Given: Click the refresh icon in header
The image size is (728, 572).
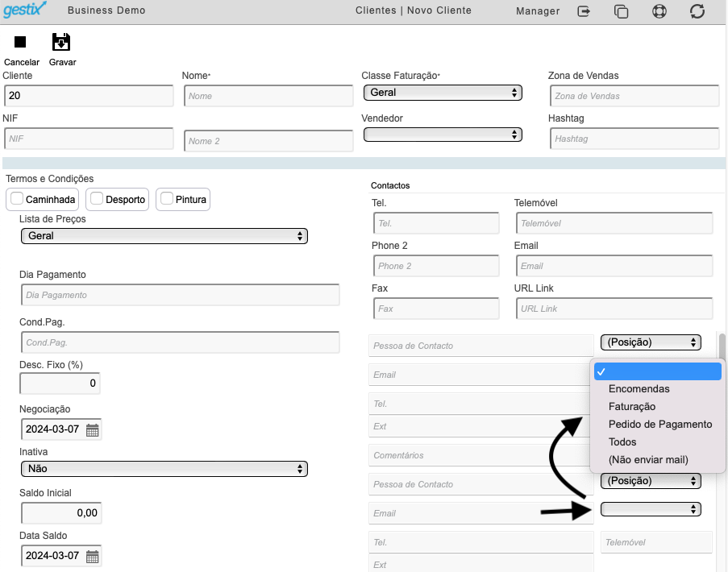Looking at the screenshot, I should (697, 11).
